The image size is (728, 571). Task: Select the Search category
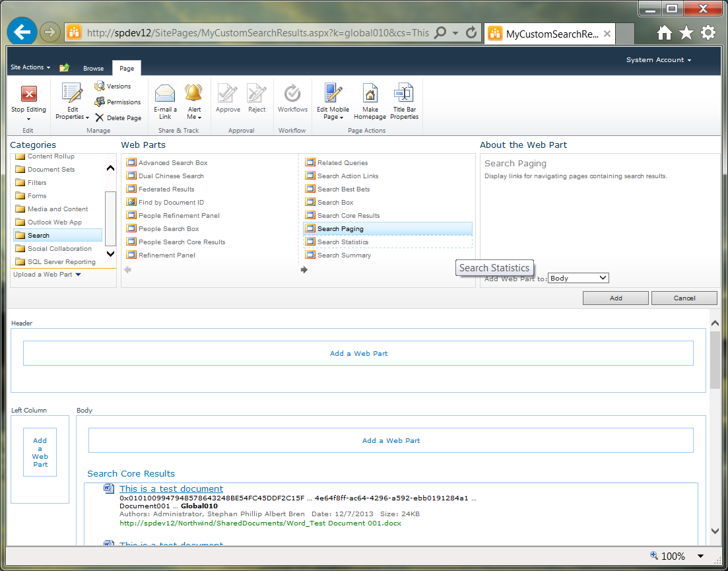(x=58, y=236)
